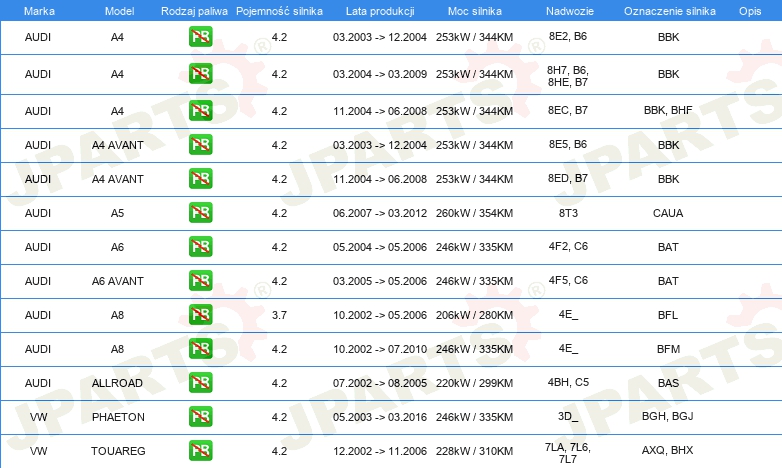
Task: Click the fuel icon in the A4 8H7 row
Action: (x=200, y=73)
